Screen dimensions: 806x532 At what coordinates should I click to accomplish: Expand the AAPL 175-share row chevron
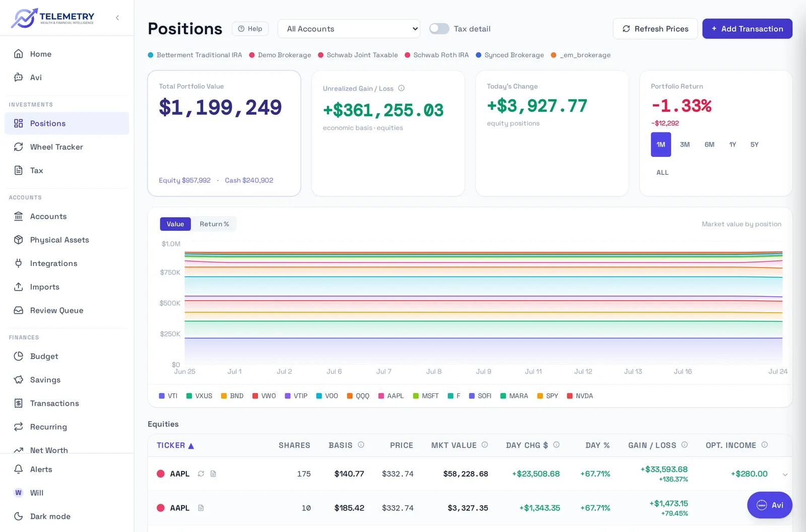click(785, 475)
